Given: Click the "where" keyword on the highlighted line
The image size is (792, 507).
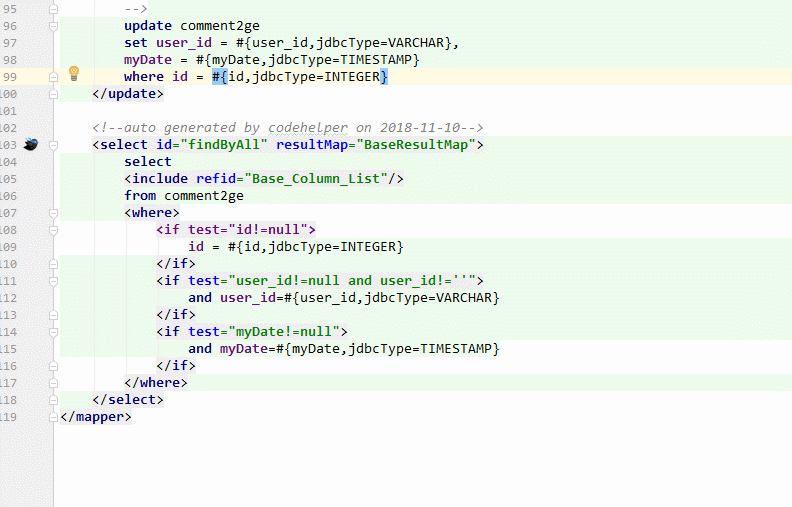Looking at the screenshot, I should pyautogui.click(x=144, y=77).
